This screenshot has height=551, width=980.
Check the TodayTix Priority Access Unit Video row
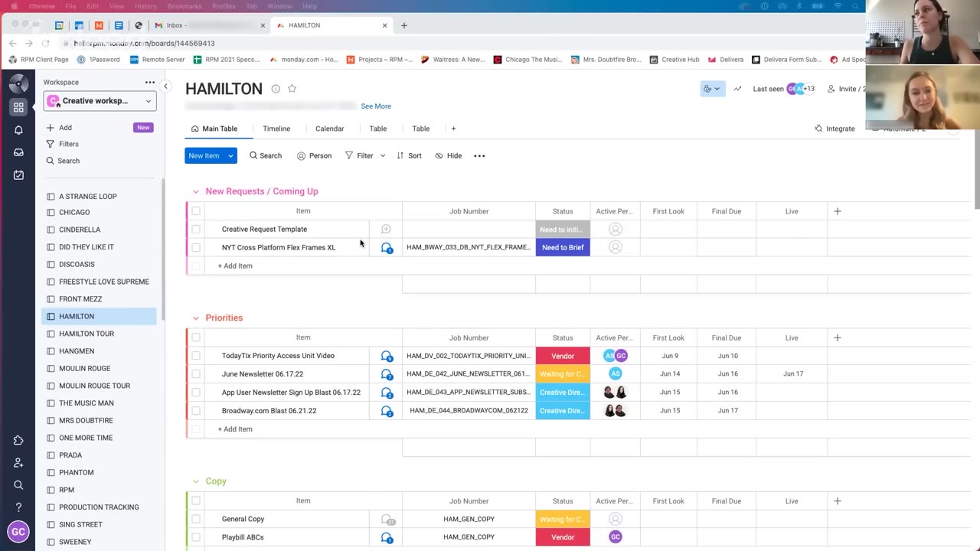(x=196, y=355)
